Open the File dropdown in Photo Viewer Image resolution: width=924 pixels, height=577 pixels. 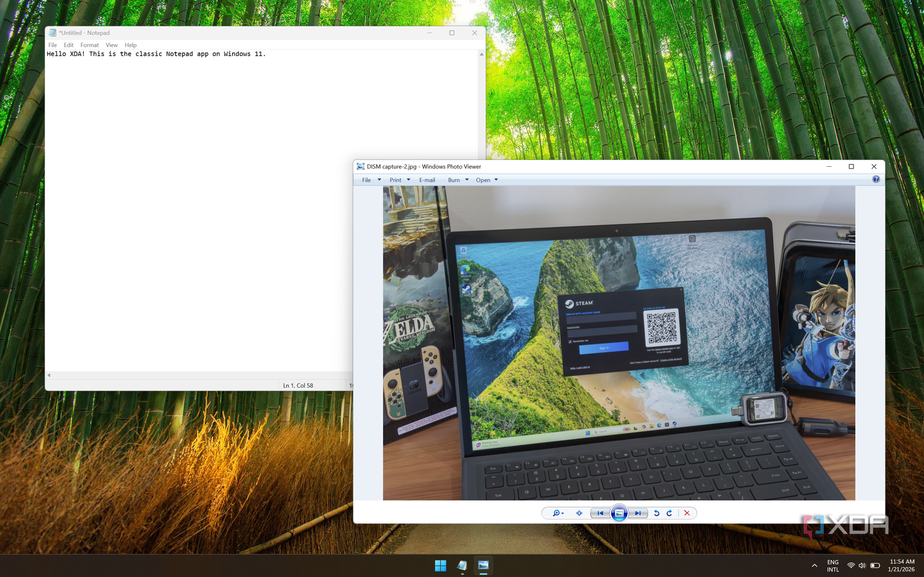click(371, 180)
